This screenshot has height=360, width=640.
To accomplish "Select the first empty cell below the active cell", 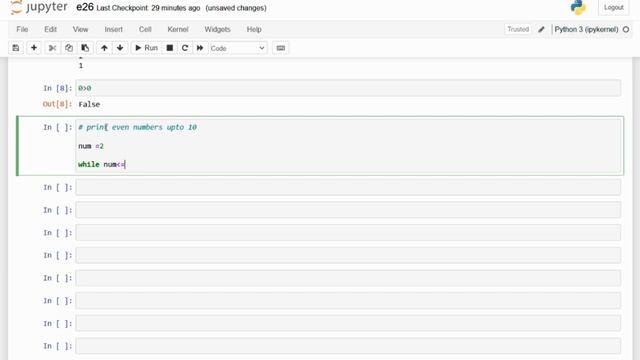I will [348, 187].
